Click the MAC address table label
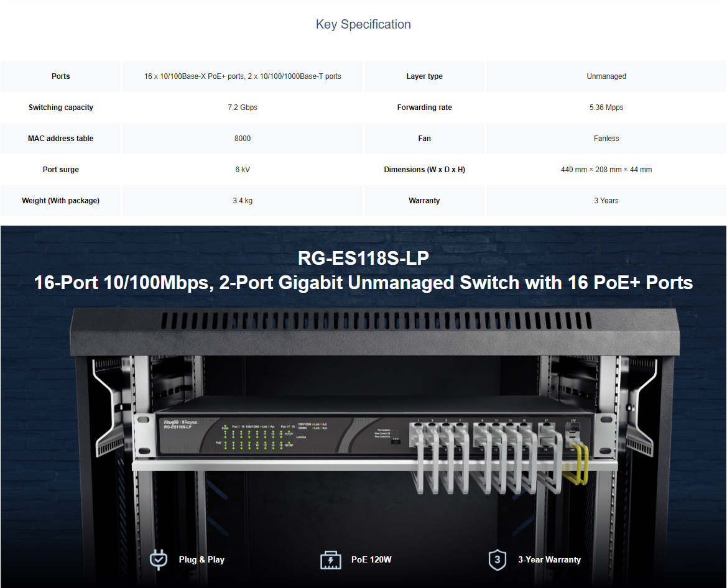Screen dimensions: 727x588 point(61,139)
